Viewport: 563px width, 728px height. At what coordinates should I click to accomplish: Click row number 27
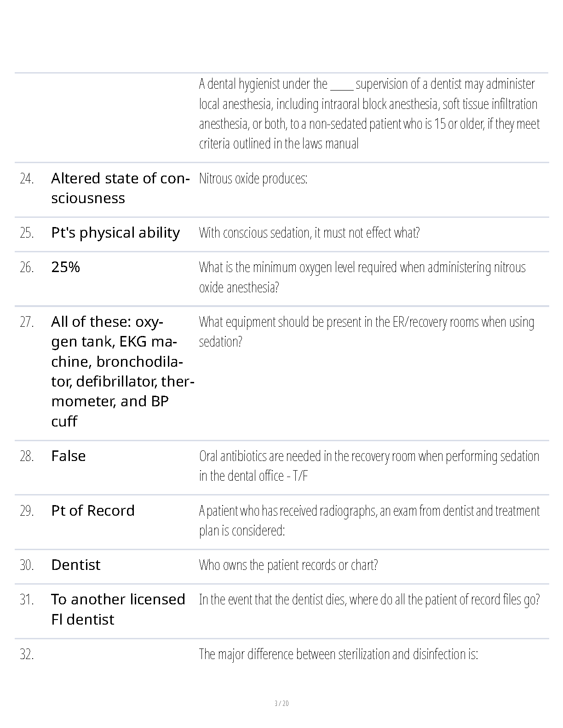tap(27, 322)
